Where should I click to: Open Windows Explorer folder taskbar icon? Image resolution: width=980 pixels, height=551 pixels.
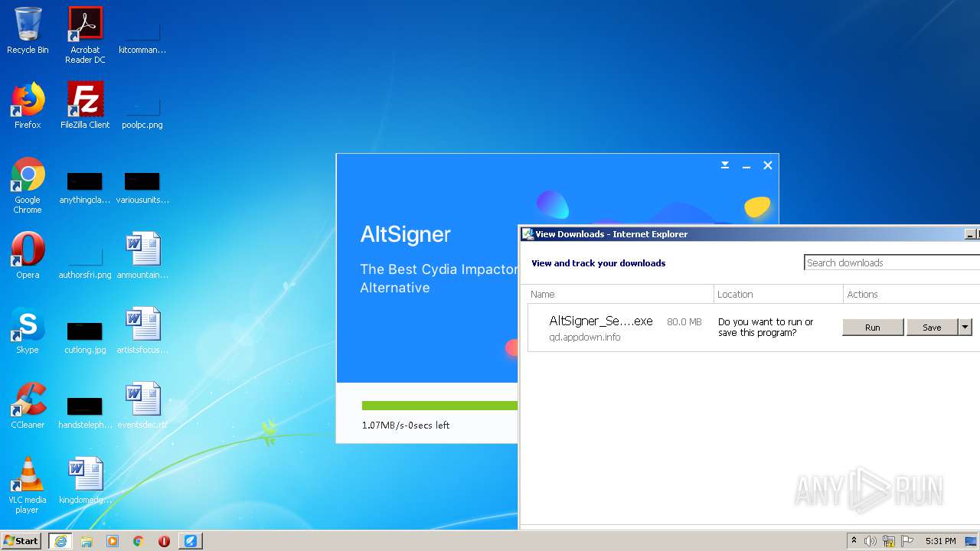click(87, 541)
